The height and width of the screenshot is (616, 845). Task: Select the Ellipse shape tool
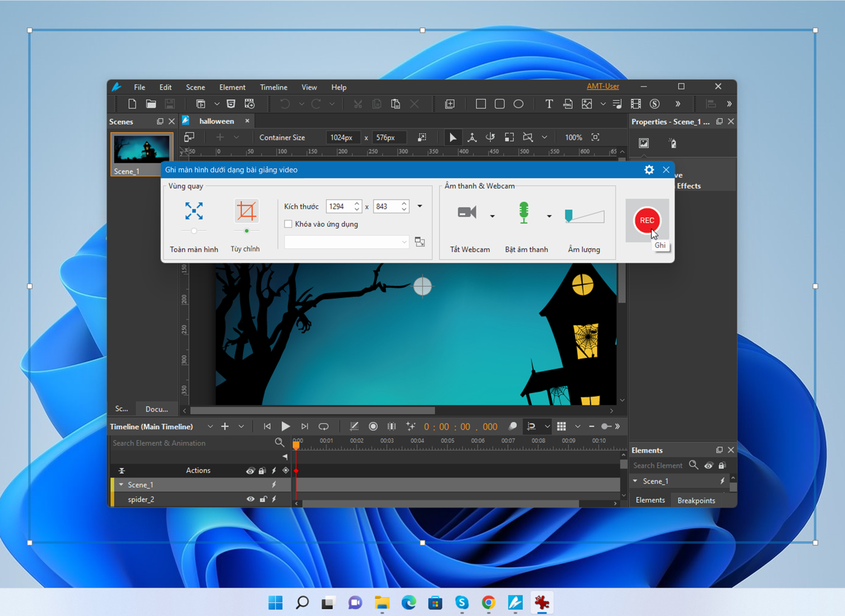tap(518, 104)
